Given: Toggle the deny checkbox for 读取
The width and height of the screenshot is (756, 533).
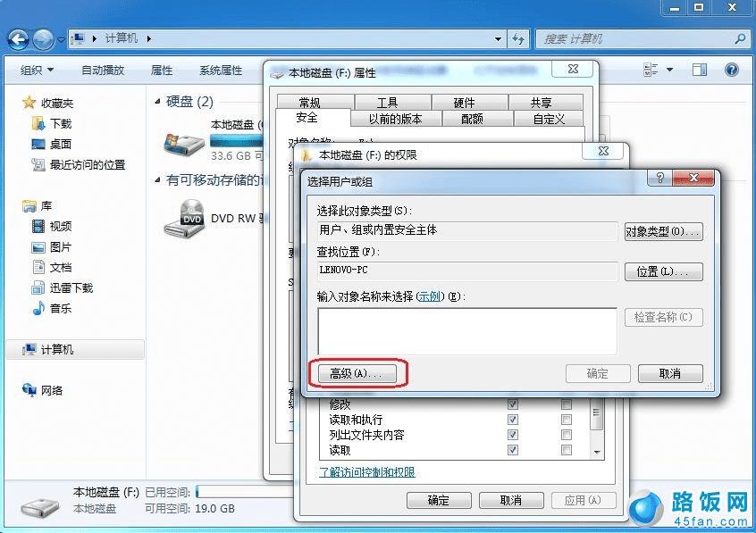Looking at the screenshot, I should tap(567, 450).
